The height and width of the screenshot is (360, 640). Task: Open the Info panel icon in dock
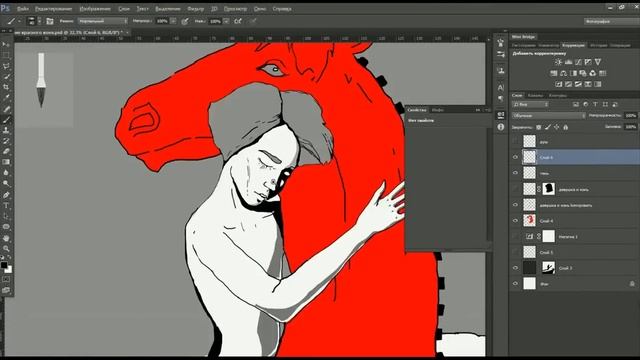pyautogui.click(x=500, y=127)
